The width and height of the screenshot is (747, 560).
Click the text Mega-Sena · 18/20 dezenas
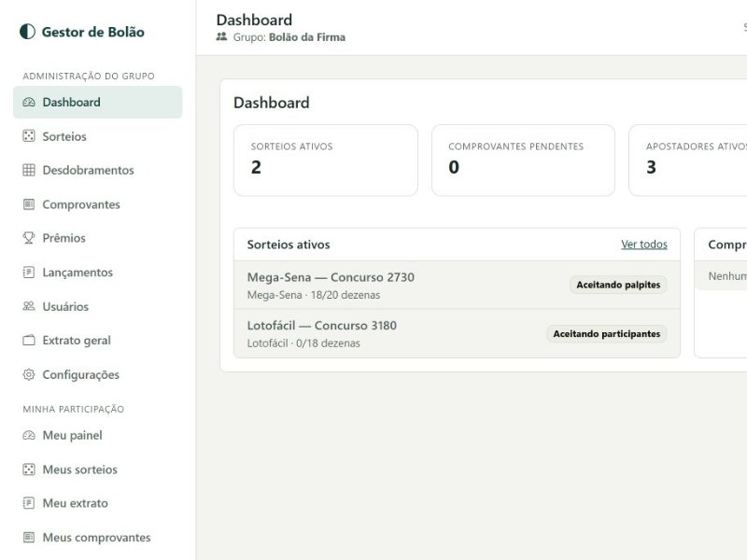tap(314, 295)
